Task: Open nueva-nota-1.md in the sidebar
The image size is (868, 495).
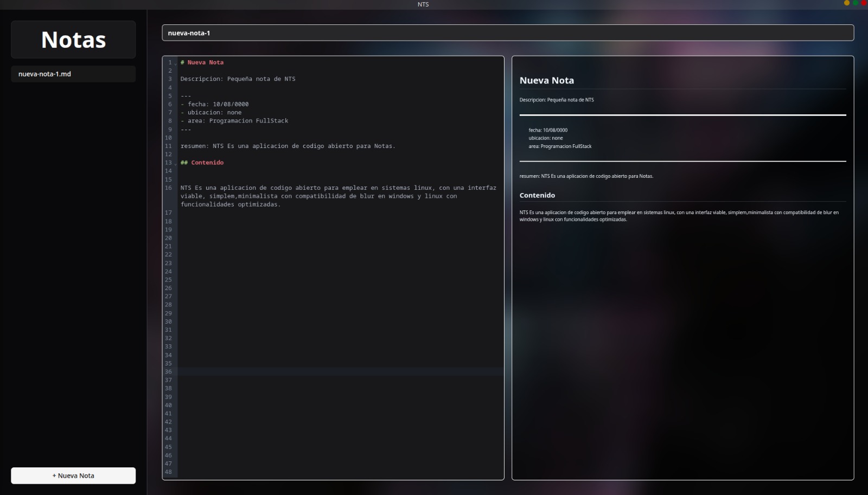Action: (73, 74)
